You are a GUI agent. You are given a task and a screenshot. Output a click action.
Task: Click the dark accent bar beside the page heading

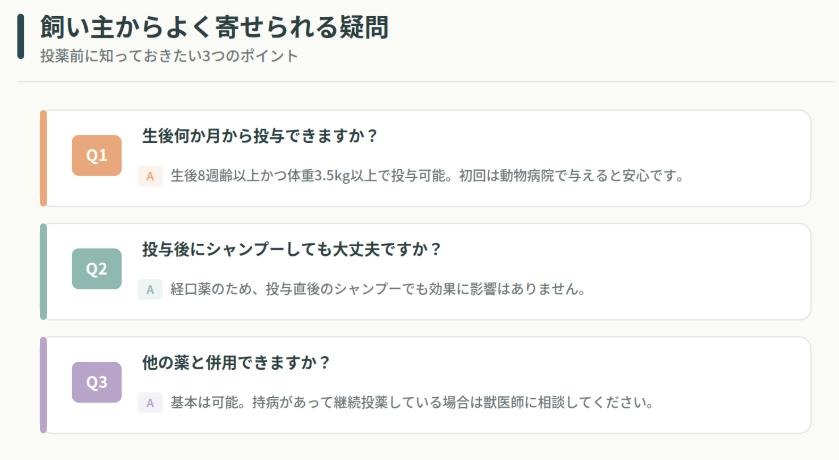[21, 36]
